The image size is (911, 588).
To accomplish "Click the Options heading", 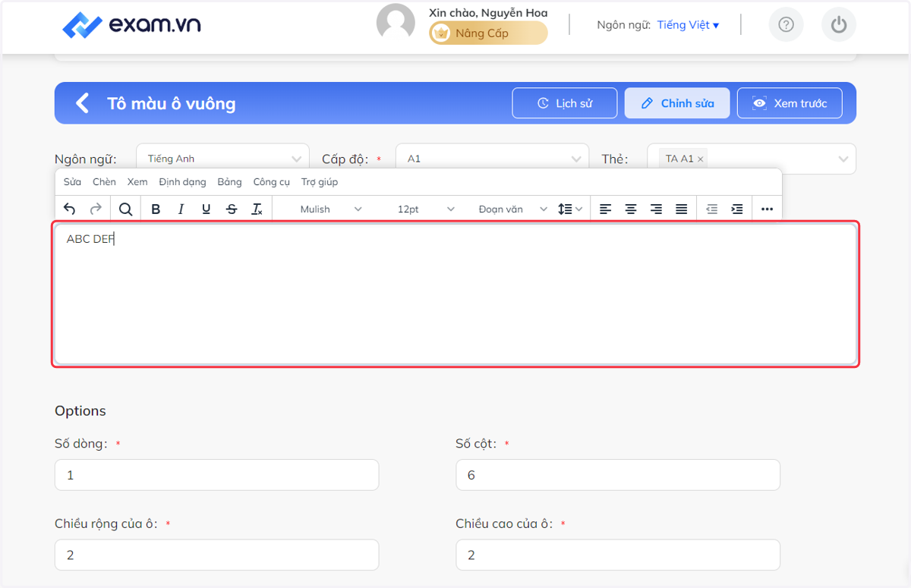I will (x=80, y=411).
